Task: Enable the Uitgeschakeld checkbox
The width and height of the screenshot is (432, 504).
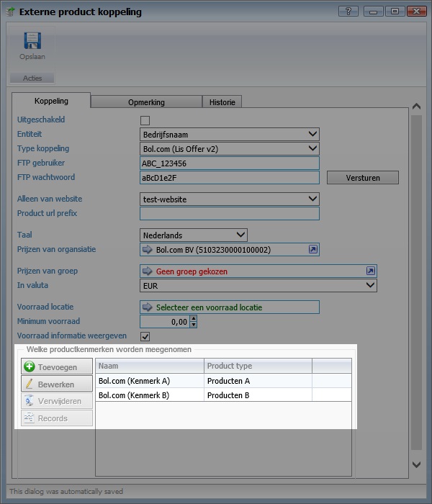Action: coord(145,120)
